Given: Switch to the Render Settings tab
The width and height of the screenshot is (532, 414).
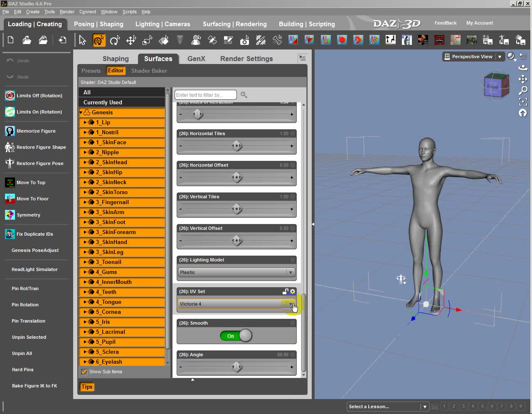Looking at the screenshot, I should tap(246, 59).
